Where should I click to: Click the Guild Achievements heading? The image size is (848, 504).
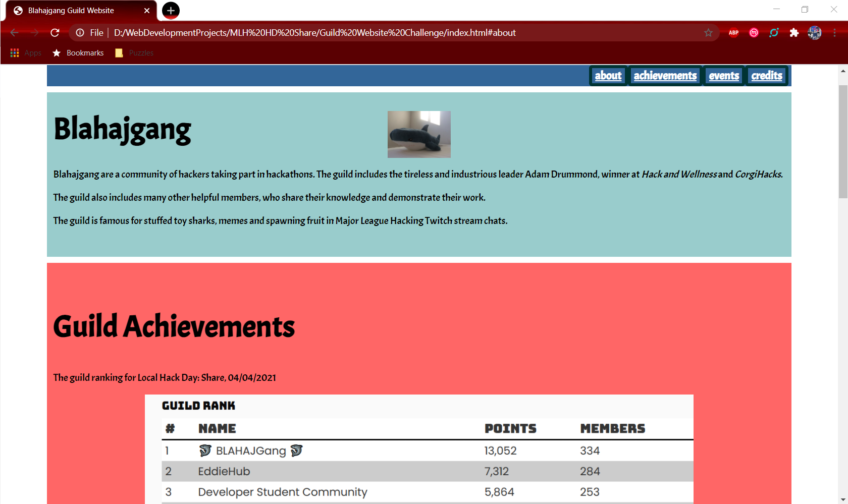click(x=174, y=326)
